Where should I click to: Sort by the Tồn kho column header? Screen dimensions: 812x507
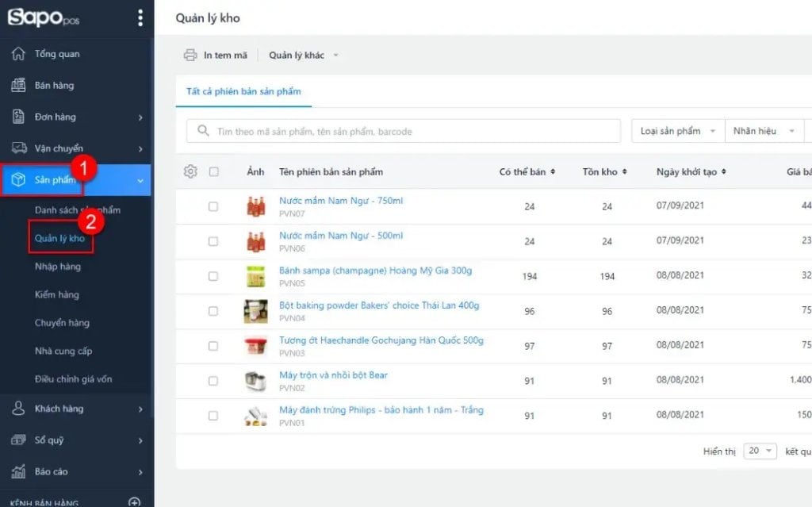click(x=604, y=172)
